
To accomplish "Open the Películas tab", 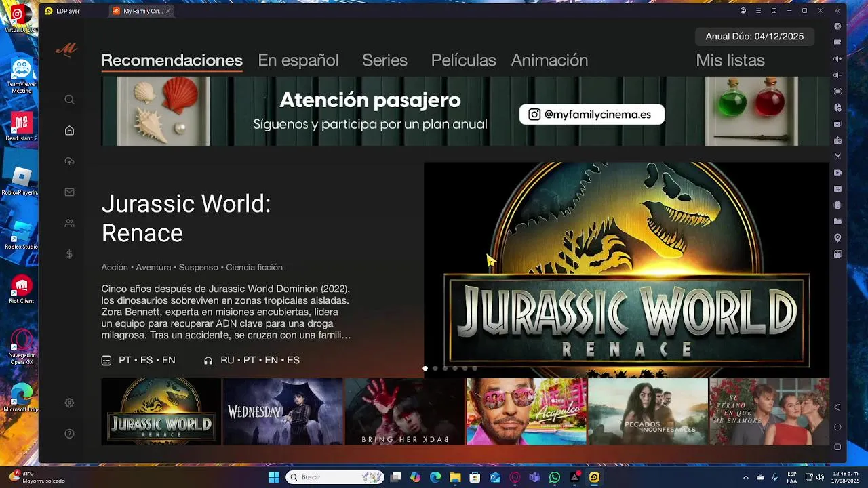I will [464, 60].
